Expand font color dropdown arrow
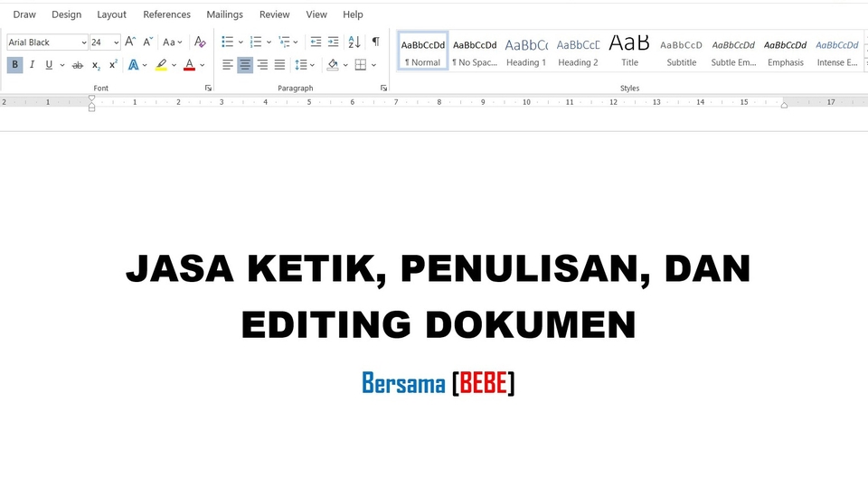Image resolution: width=868 pixels, height=487 pixels. click(202, 65)
